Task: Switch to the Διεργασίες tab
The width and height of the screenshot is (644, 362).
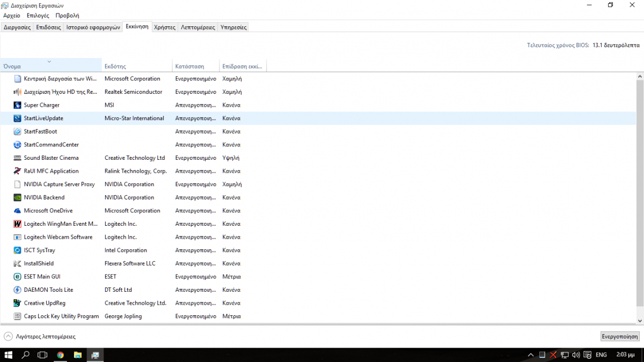Action: click(x=17, y=27)
